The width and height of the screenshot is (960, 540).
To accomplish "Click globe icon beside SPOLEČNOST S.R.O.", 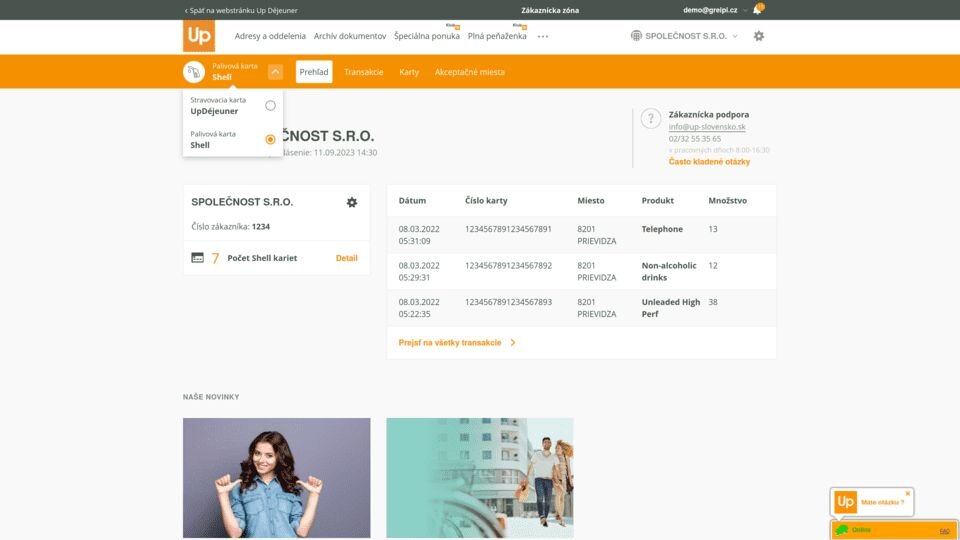I will 636,36.
